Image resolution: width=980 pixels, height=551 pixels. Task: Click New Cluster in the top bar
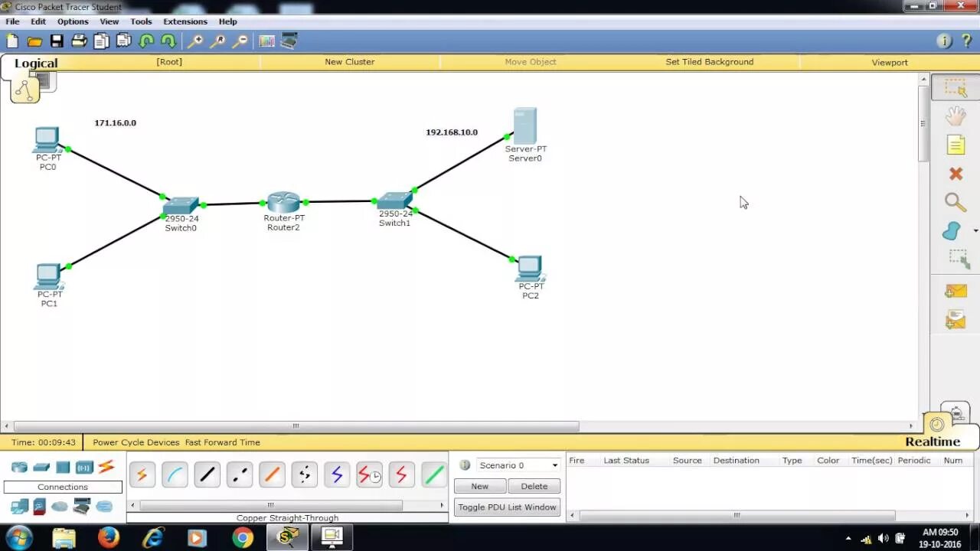click(x=350, y=62)
